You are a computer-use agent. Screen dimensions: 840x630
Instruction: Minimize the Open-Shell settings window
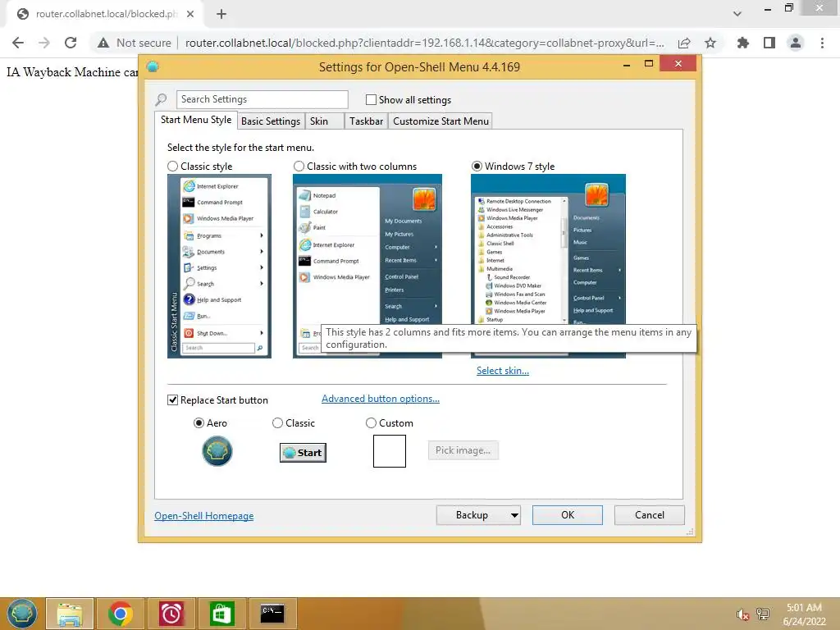coord(626,65)
